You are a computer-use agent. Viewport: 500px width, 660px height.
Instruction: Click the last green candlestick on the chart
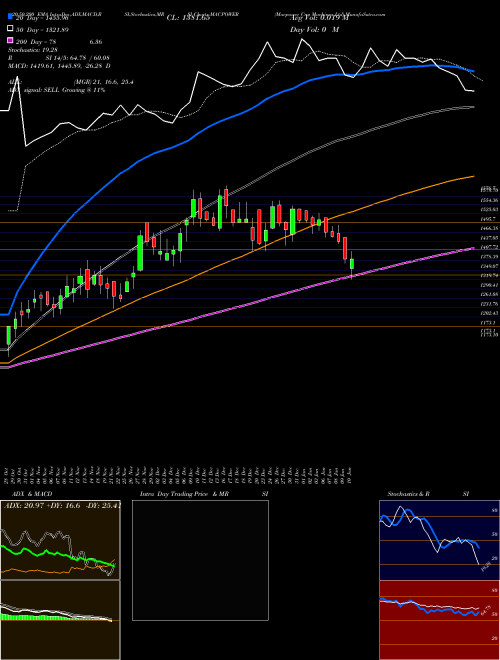(352, 264)
